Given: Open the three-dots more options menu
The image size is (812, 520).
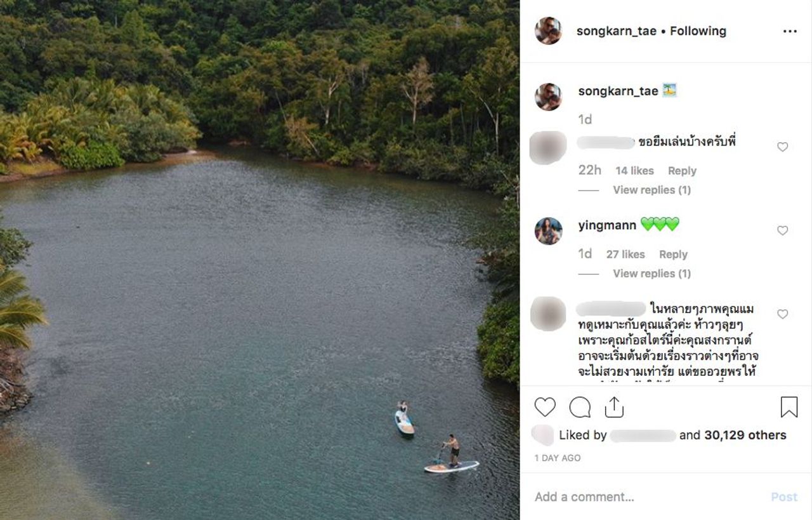Looking at the screenshot, I should click(790, 31).
